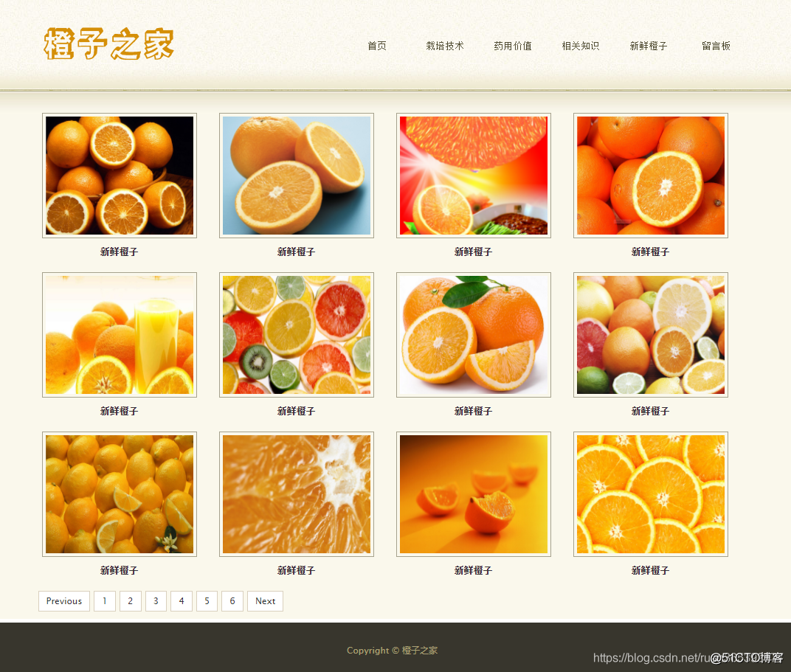Image resolution: width=791 pixels, height=672 pixels.
Task: Open the 留言板 navigation link
Action: pos(715,45)
